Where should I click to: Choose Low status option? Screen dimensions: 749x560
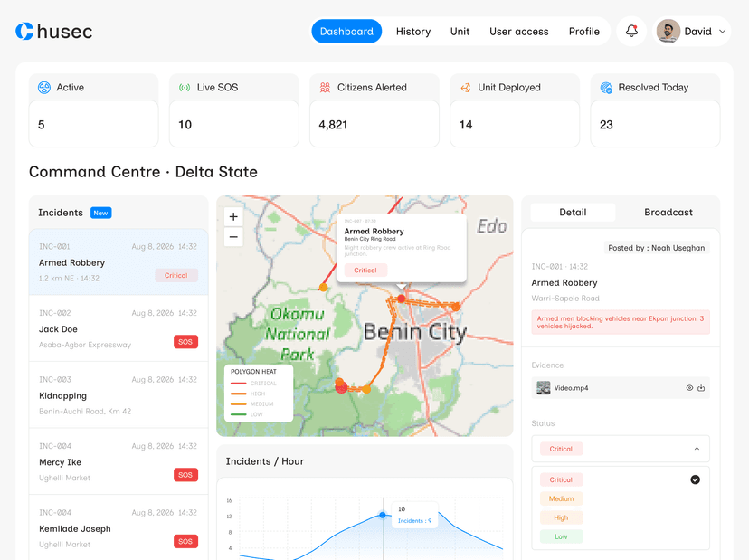(x=561, y=536)
